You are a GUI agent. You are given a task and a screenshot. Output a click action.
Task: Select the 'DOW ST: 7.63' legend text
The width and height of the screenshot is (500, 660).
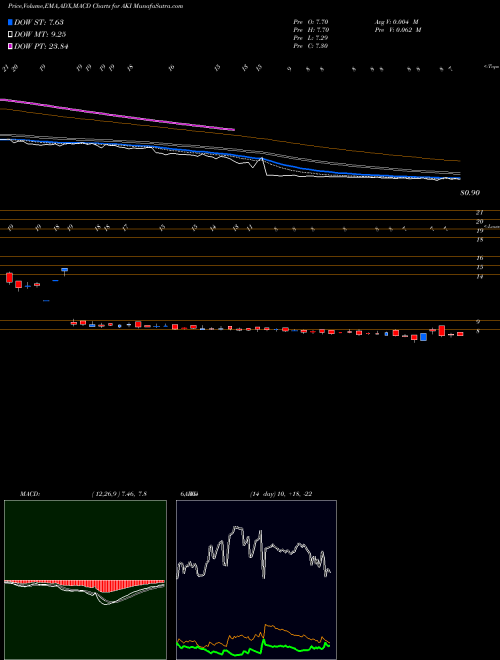39,22
